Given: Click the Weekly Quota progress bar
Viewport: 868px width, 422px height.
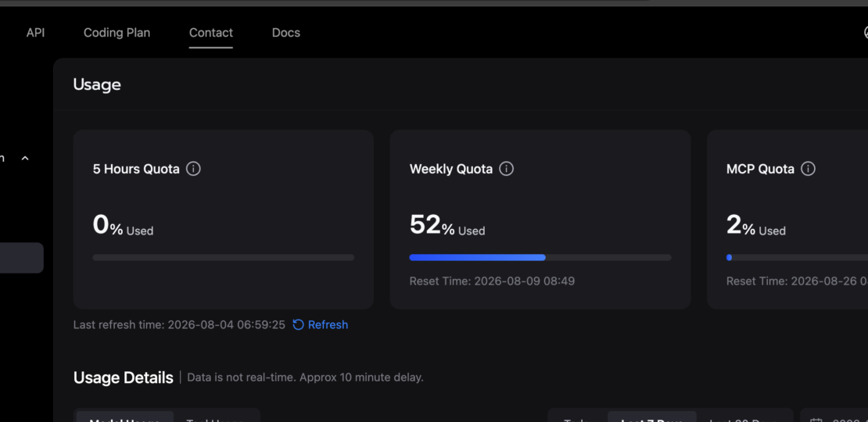Looking at the screenshot, I should pyautogui.click(x=540, y=258).
